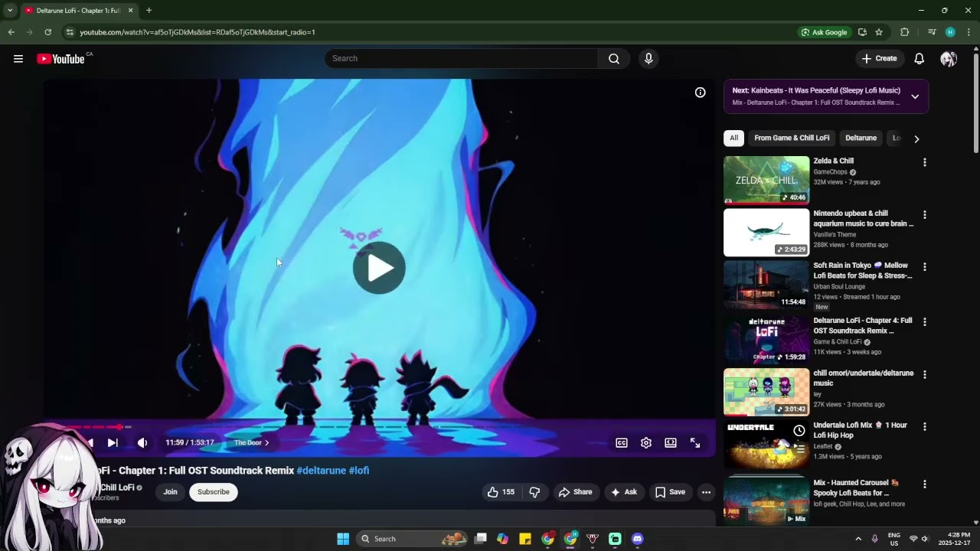
Task: Enter full screen mode
Action: pos(695,443)
